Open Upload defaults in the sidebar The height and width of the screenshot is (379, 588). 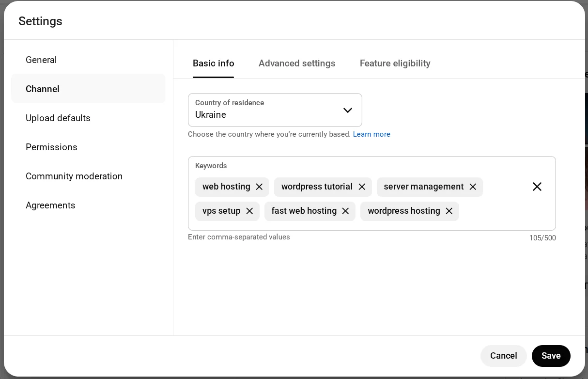click(x=58, y=118)
